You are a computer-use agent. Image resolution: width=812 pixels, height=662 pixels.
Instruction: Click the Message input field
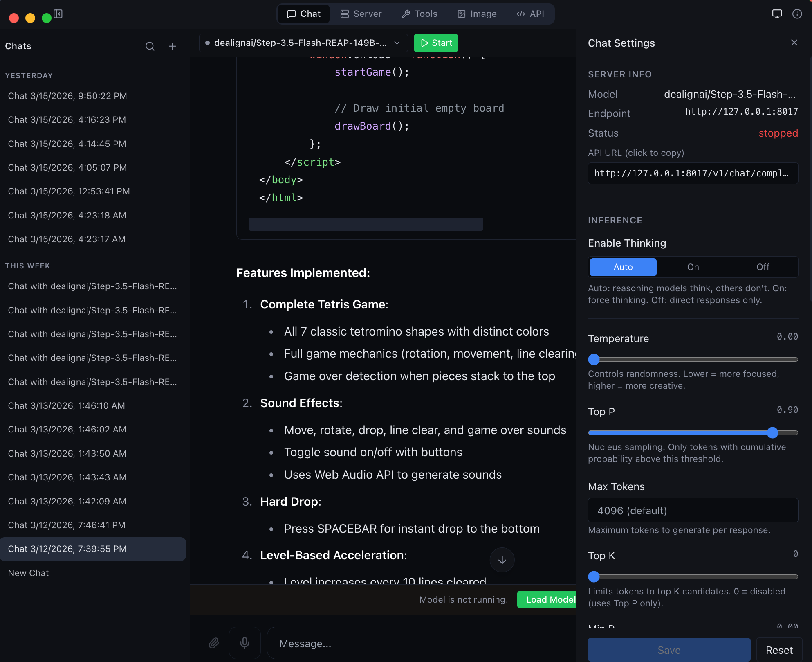[x=421, y=643]
